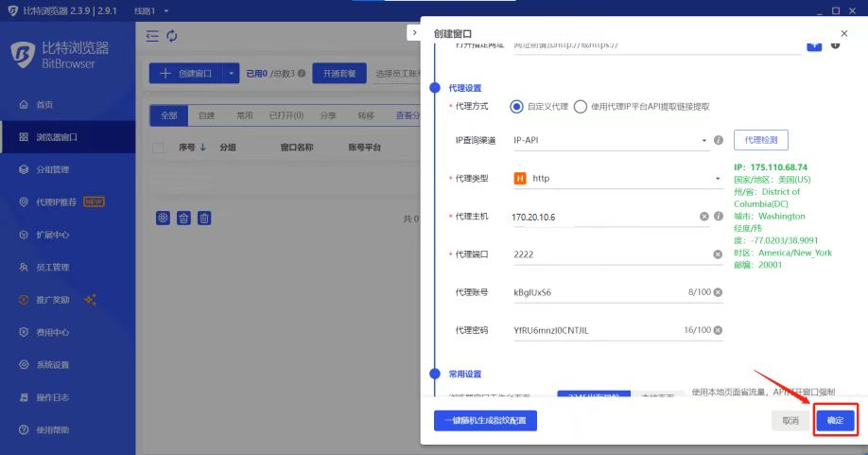Open the IP查询渠道 dropdown showing IP-API
This screenshot has height=455, width=868.
(610, 140)
